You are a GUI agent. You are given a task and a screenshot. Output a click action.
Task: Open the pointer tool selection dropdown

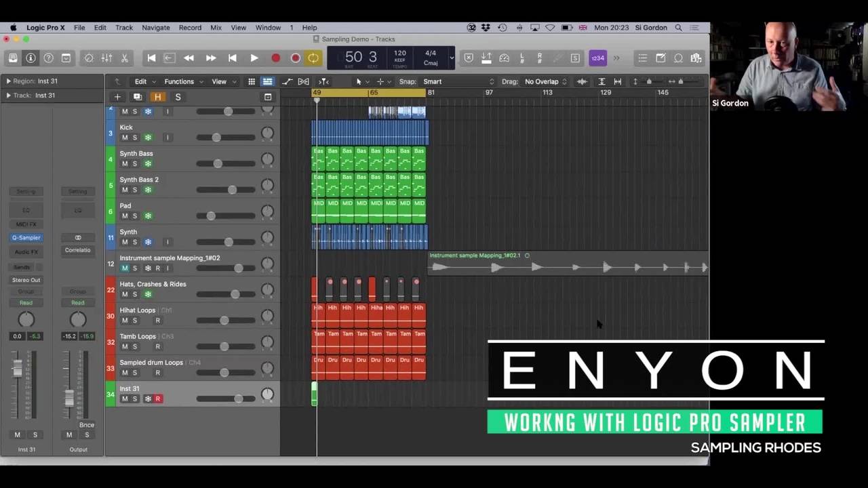click(x=361, y=81)
